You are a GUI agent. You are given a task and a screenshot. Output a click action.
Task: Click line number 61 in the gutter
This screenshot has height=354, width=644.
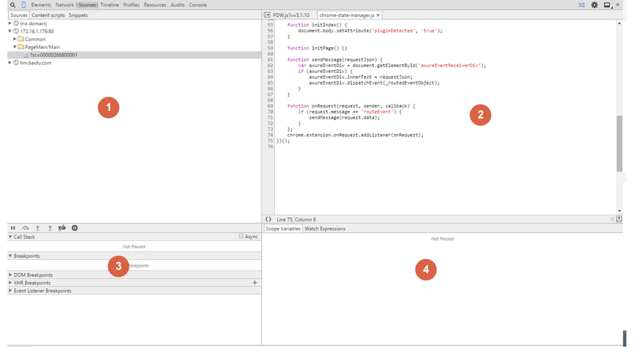271,60
